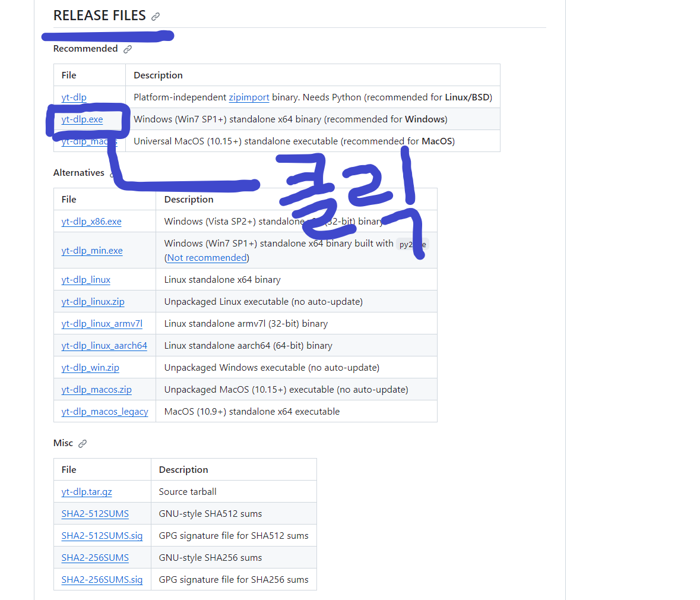
Task: Click 'Linux standalone x64 binary' description
Action: pos(222,279)
